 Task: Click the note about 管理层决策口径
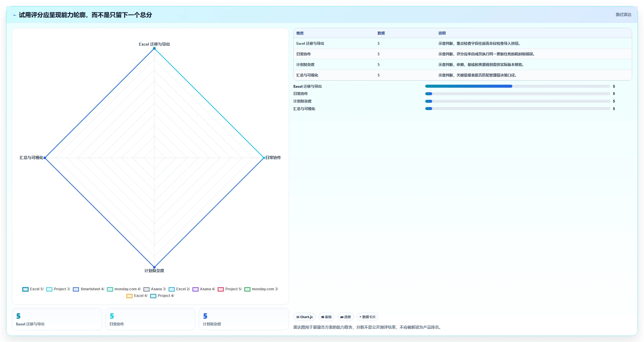pyautogui.click(x=478, y=75)
